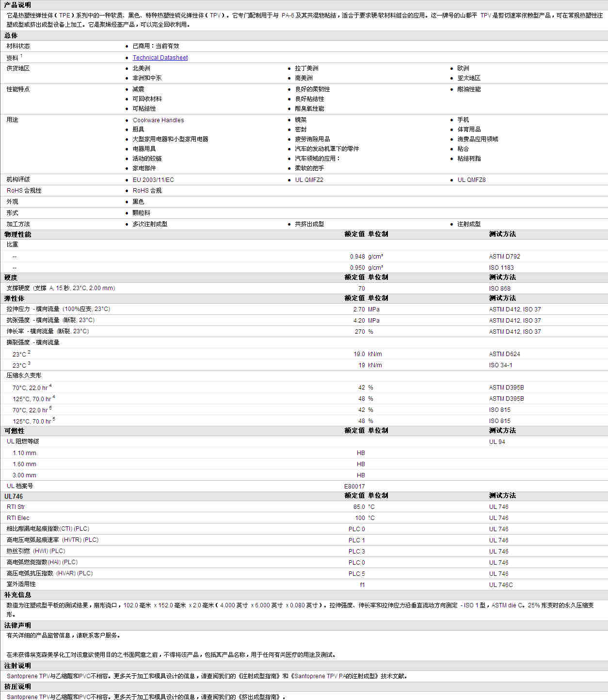Click the ASTM D792 test method
Viewport: 608px width, 700px height.
(x=505, y=257)
